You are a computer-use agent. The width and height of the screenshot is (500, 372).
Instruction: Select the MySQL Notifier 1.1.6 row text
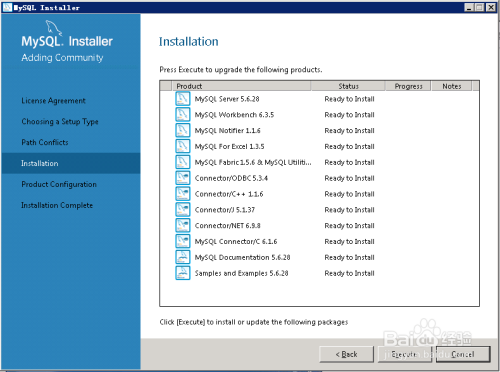(228, 131)
